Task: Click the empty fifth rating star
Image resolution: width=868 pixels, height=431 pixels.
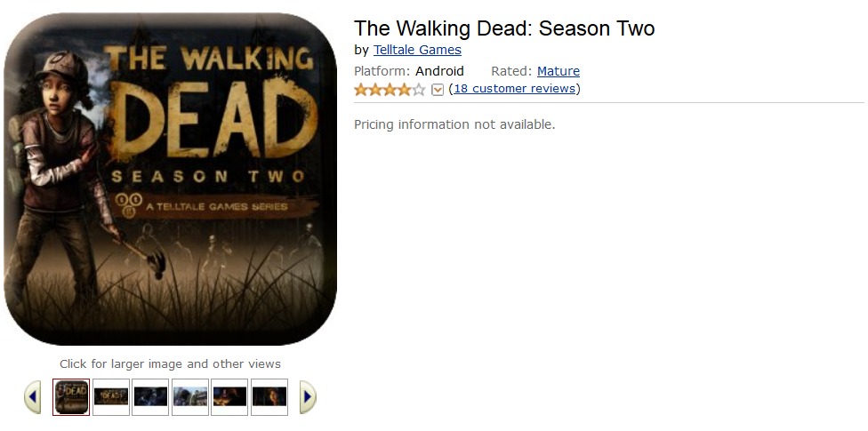Action: (x=419, y=89)
